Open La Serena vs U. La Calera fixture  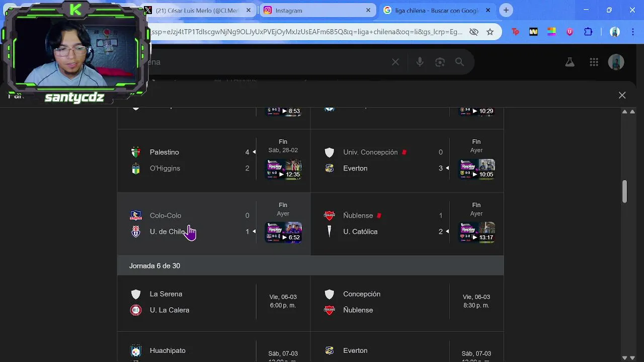pyautogui.click(x=214, y=302)
